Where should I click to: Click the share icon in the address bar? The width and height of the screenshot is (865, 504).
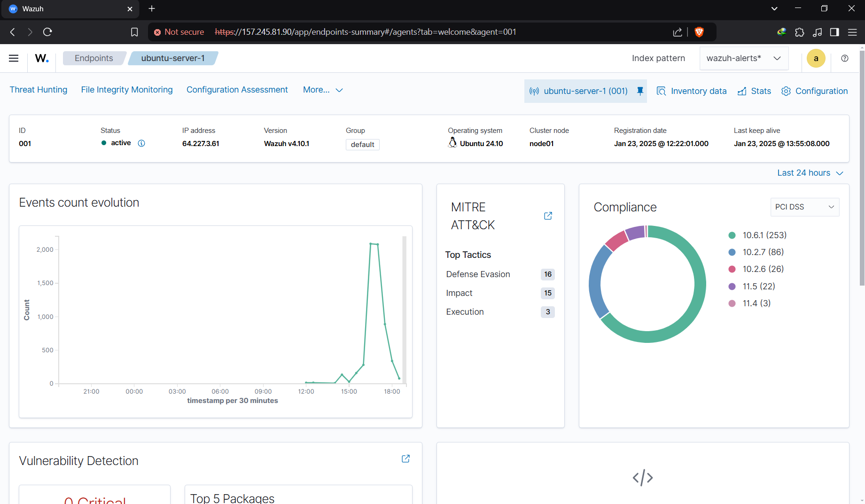[677, 32]
